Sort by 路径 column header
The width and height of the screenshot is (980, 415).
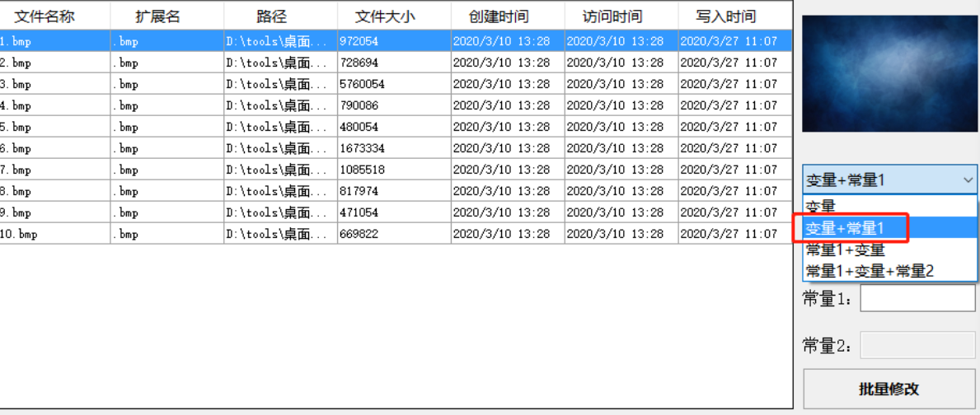[280, 16]
